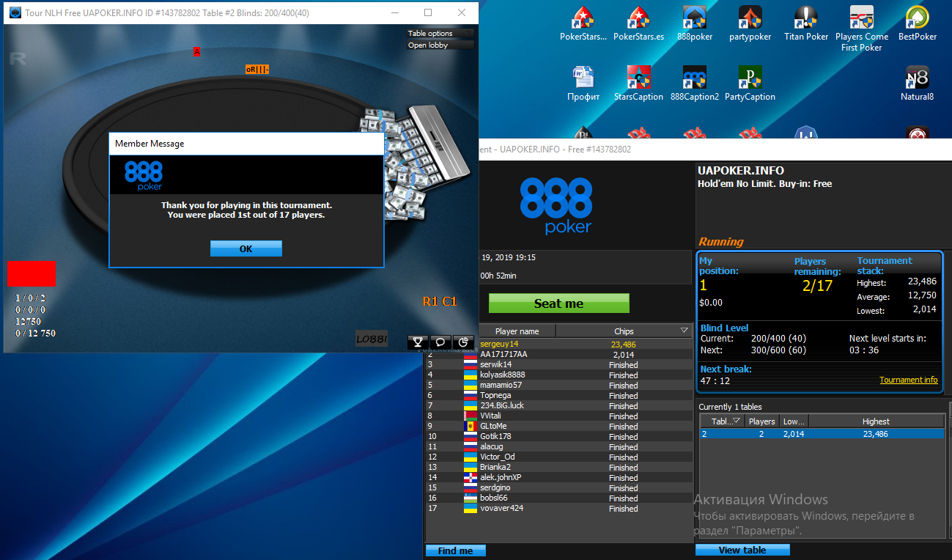This screenshot has height=560, width=952.
Task: Click the small red A marker on table
Action: tap(196, 51)
